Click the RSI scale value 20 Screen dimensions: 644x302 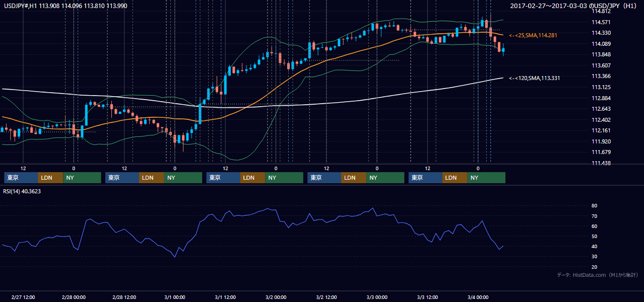point(594,267)
